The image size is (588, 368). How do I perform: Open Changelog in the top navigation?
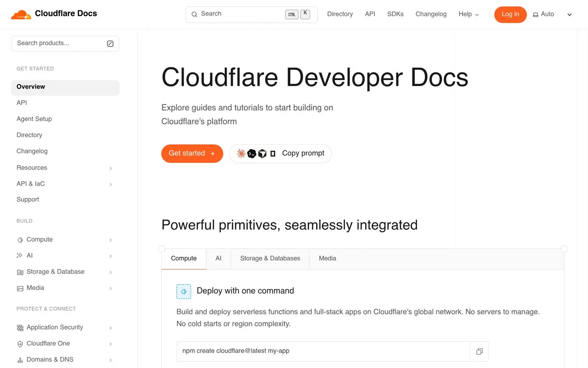point(431,14)
